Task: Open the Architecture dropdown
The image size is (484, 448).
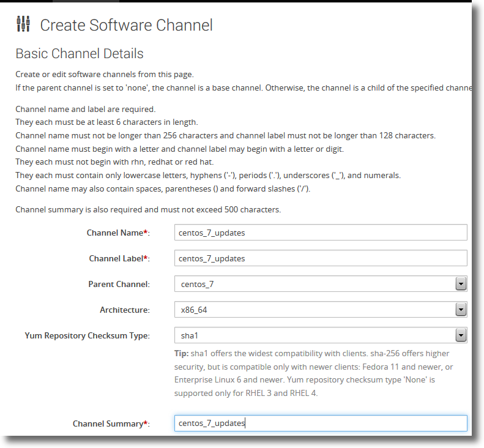Action: click(x=321, y=309)
